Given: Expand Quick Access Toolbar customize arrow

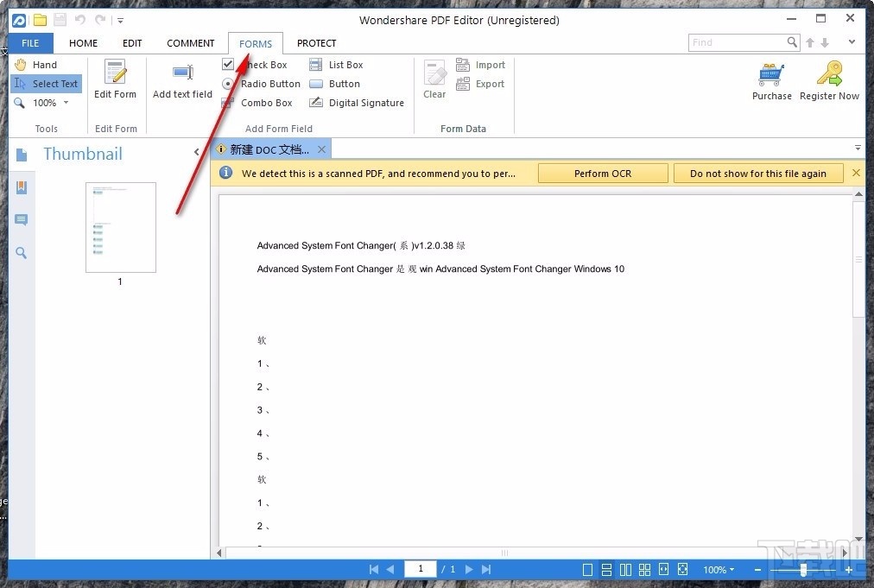Looking at the screenshot, I should tap(120, 21).
